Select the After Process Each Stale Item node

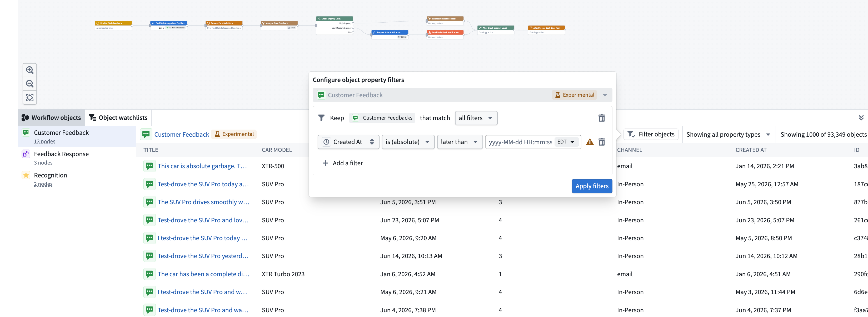tap(546, 30)
